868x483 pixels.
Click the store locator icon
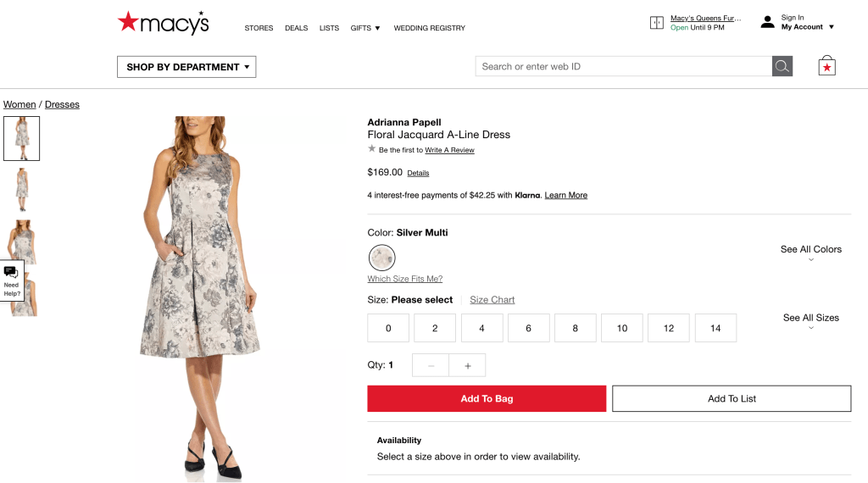pyautogui.click(x=657, y=23)
